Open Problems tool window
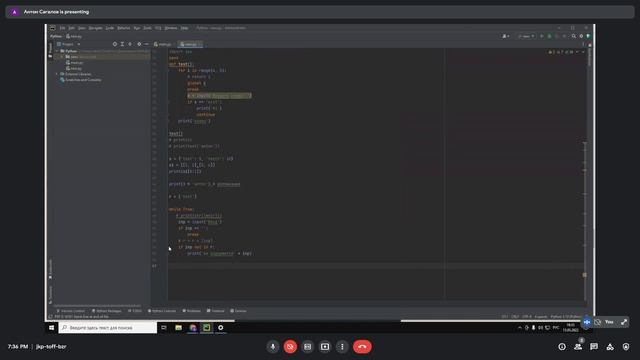This screenshot has height=360, width=640. click(x=191, y=311)
